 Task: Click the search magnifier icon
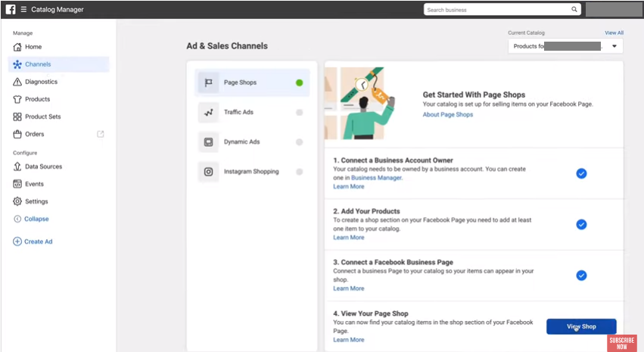(574, 10)
